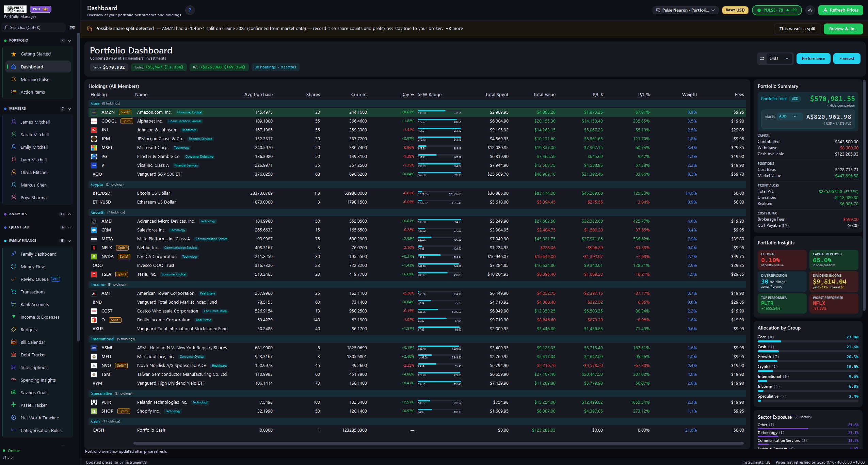Click the Categorisation Rules arrow icon
The image size is (868, 465).
[14, 430]
